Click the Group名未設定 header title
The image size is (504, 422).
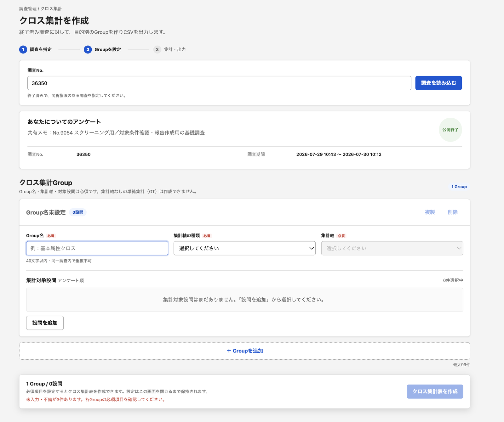pos(46,212)
